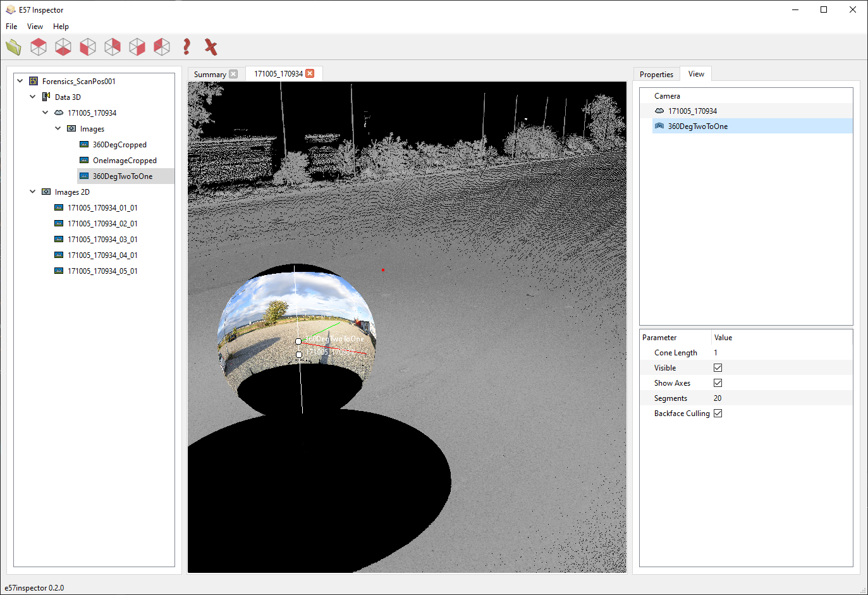Close the 171005_170934 tab with its X
The height and width of the screenshot is (595, 868).
point(310,73)
